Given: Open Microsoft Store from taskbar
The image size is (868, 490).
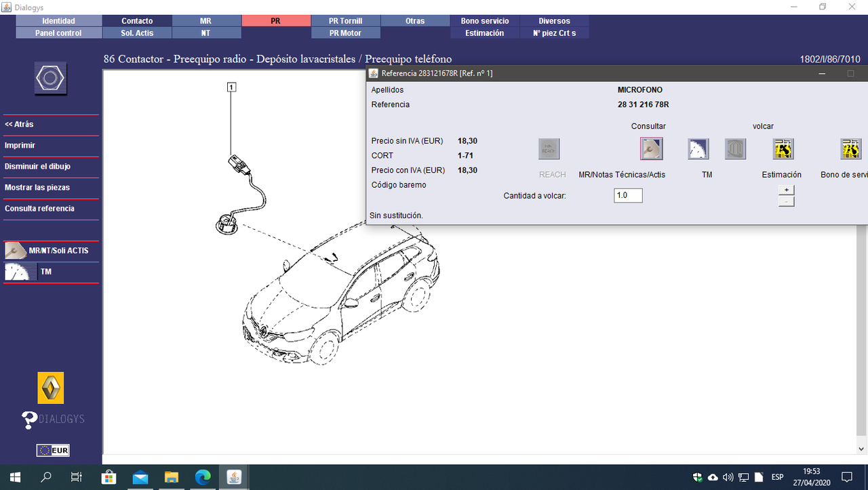Looking at the screenshot, I should [x=109, y=477].
